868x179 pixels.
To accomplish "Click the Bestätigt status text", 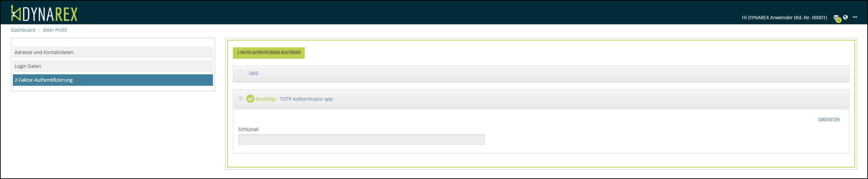I will click(x=266, y=99).
